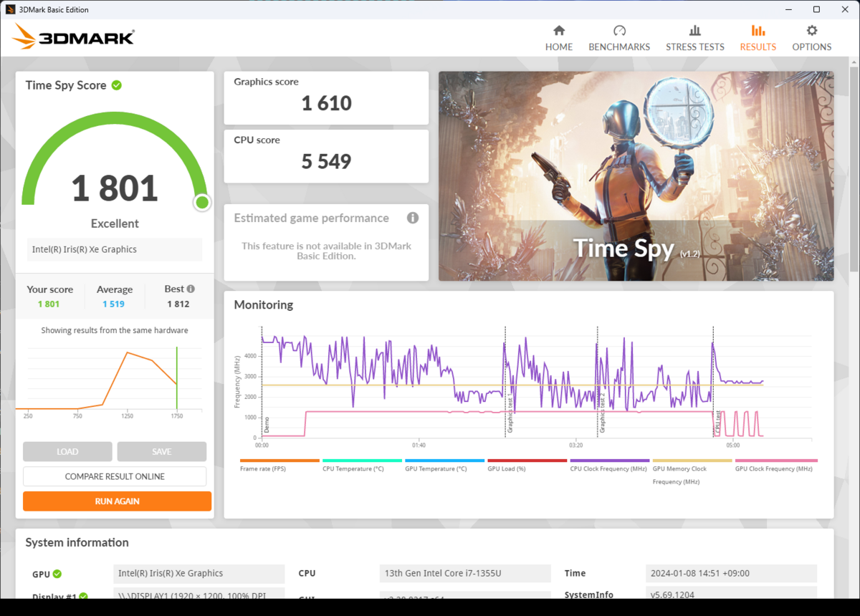This screenshot has width=860, height=616.
Task: Click the green check next to Time Spy Score
Action: click(117, 85)
